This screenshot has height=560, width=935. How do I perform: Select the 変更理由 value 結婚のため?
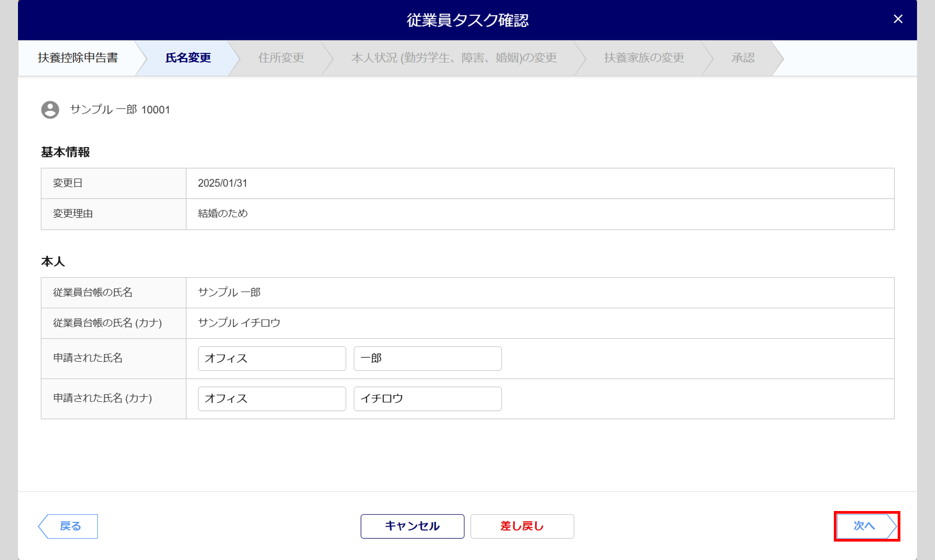(223, 213)
